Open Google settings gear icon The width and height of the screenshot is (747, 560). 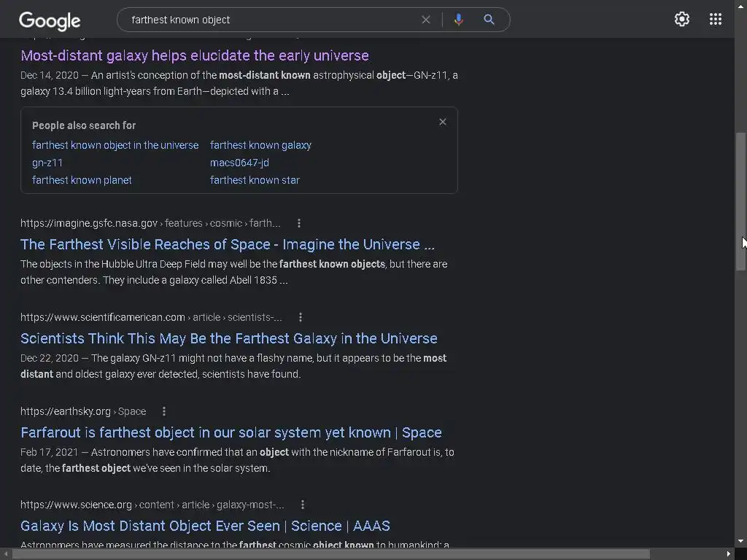682,19
